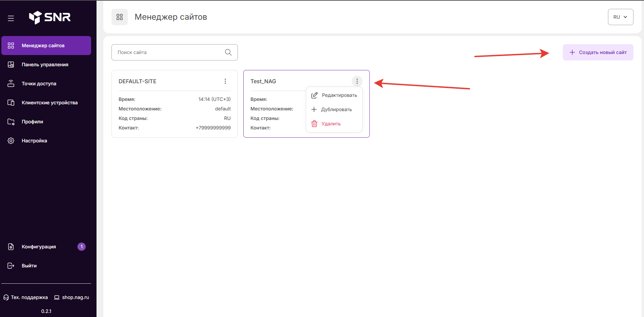This screenshot has width=644, height=317.
Task: Click DEFAULT-SITE location value default
Action: pos(223,109)
